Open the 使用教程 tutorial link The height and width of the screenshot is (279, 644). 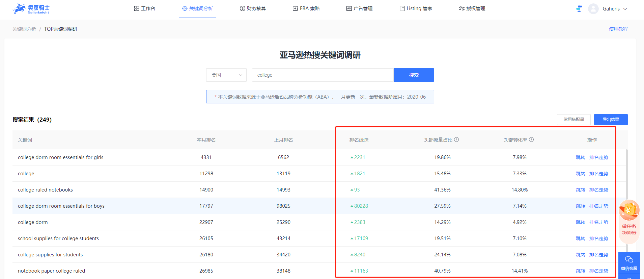click(618, 29)
